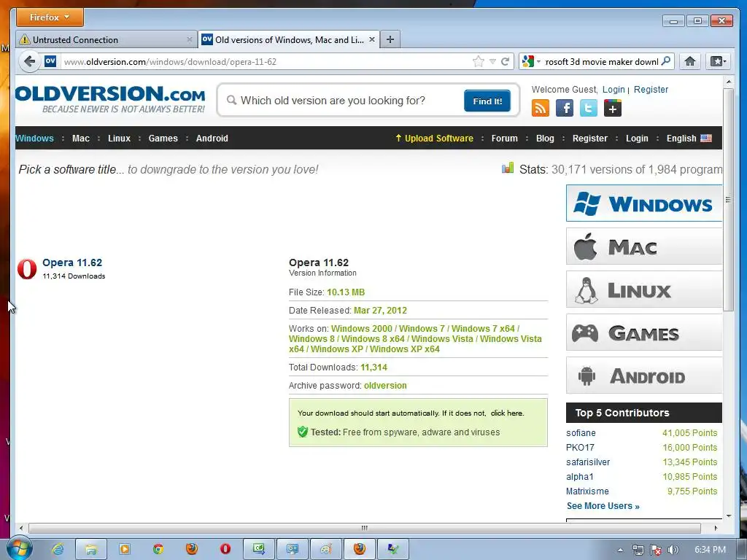Click the Opera 11.62 title link
This screenshot has height=560, width=747.
coord(72,262)
